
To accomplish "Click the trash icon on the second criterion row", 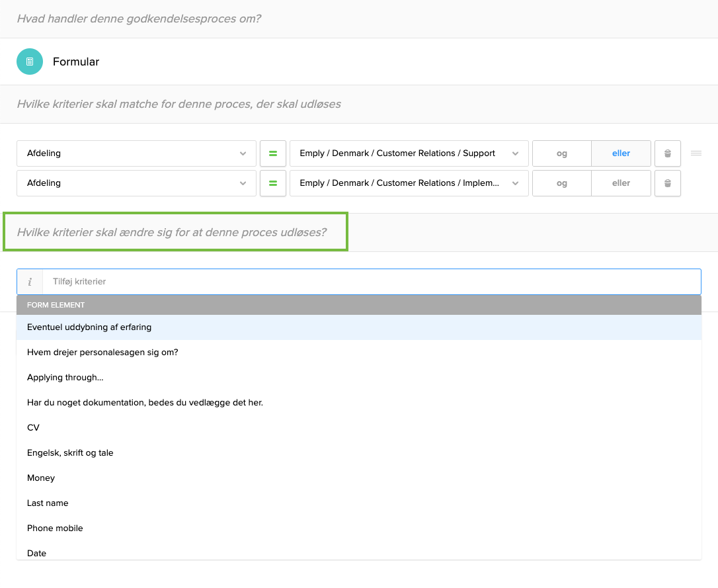I will (667, 183).
